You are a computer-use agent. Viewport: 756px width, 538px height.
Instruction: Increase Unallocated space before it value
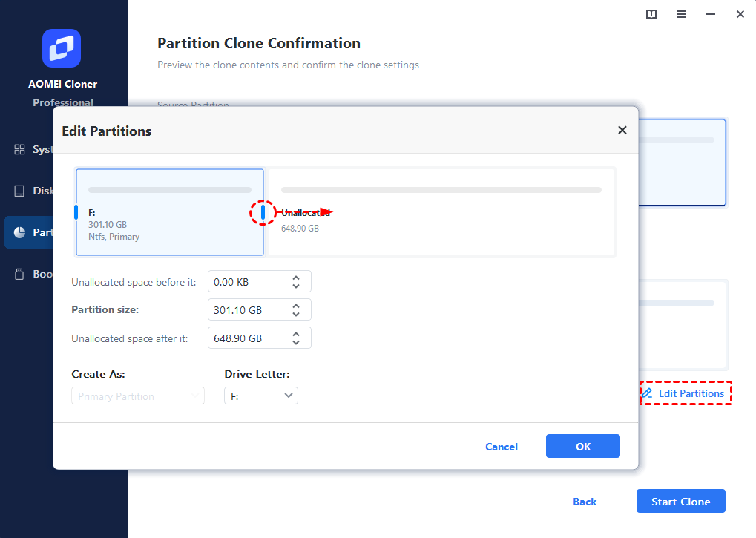(x=296, y=278)
